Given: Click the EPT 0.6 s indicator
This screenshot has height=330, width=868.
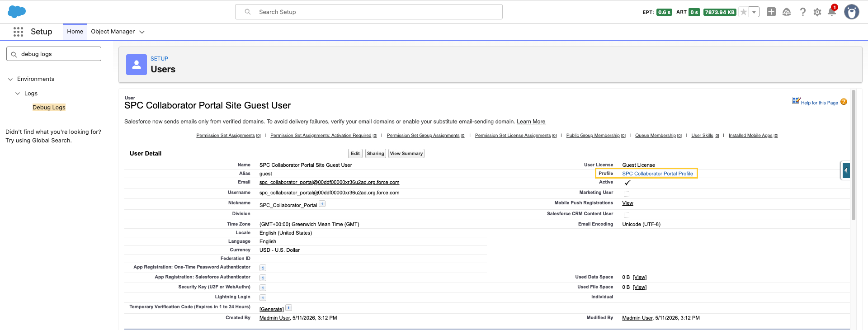Looking at the screenshot, I should pyautogui.click(x=664, y=12).
